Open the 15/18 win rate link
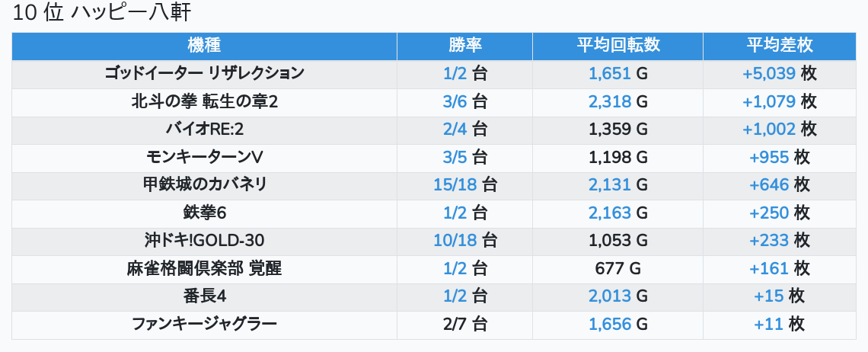The height and width of the screenshot is (352, 868). [455, 185]
